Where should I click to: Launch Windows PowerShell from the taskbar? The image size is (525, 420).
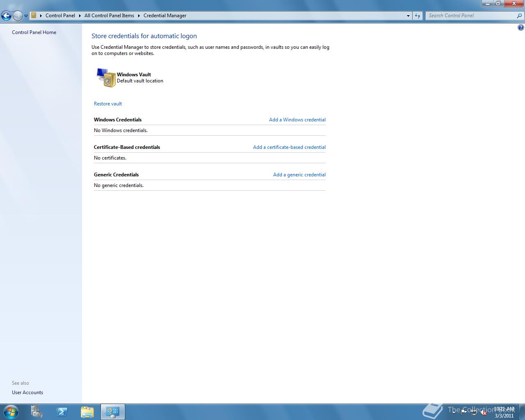point(62,412)
